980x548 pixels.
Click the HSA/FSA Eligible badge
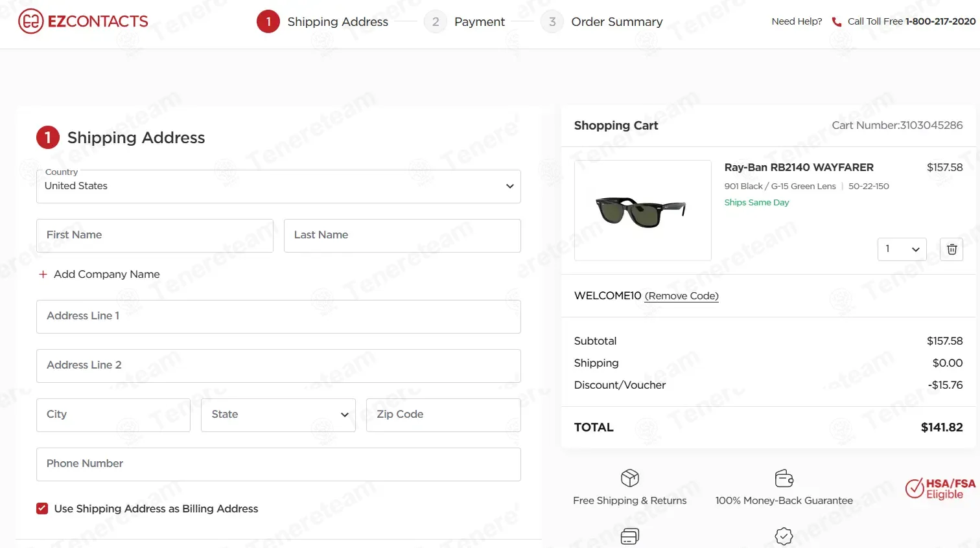tap(940, 488)
